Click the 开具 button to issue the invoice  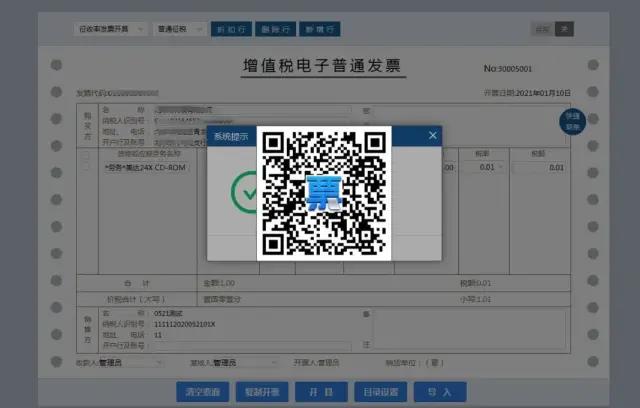321,392
